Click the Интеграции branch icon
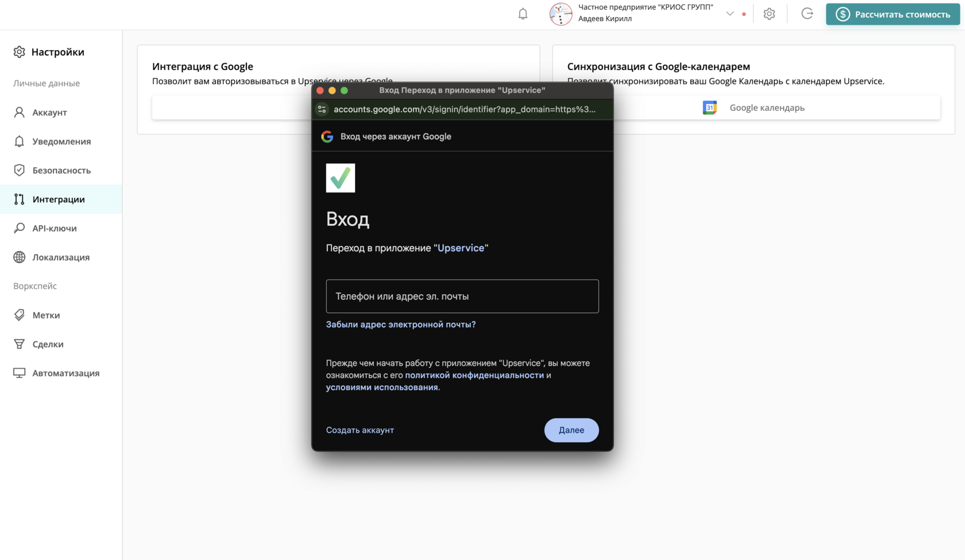The height and width of the screenshot is (560, 965). pos(20,199)
